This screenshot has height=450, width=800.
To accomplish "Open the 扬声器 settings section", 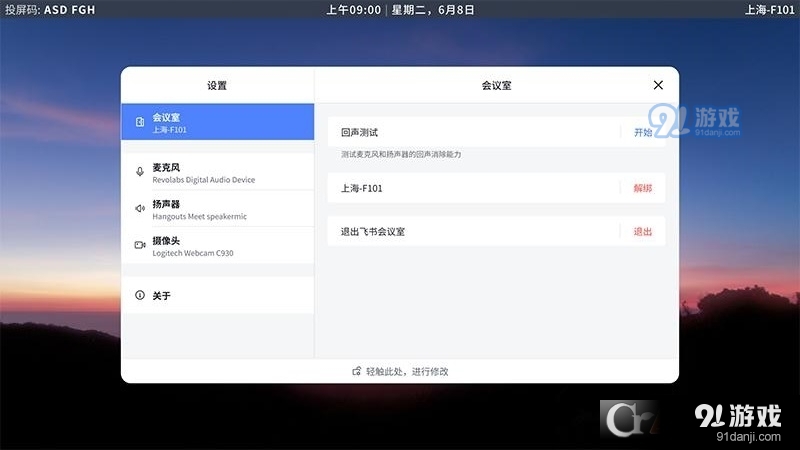I will click(217, 209).
